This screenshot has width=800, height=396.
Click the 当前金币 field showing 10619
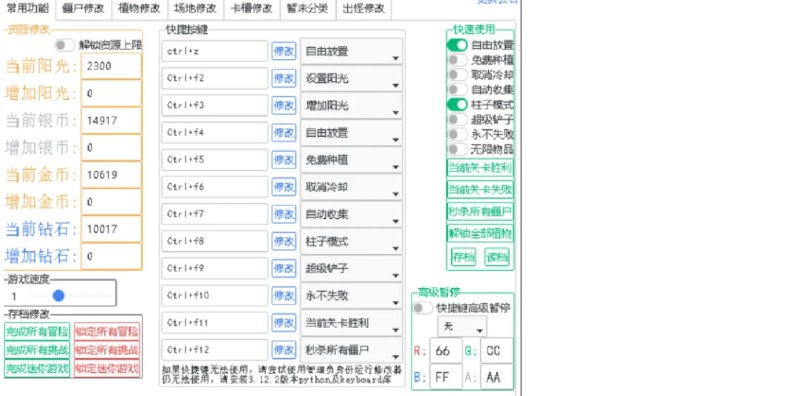[x=111, y=175]
